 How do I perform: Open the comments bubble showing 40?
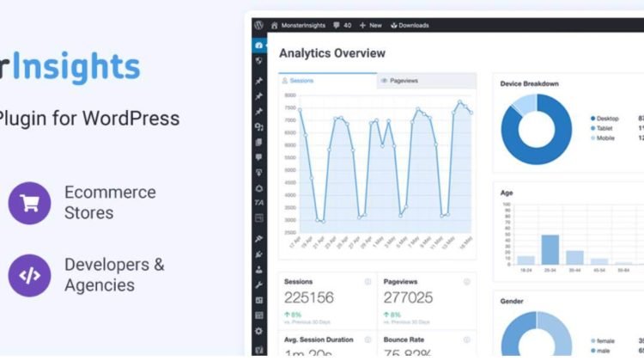point(342,25)
